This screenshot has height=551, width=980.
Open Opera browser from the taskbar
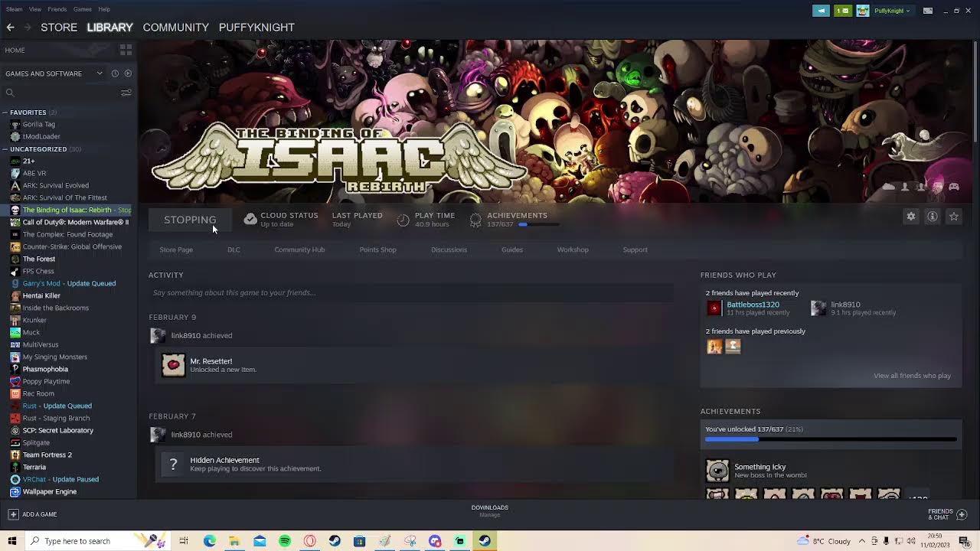pyautogui.click(x=309, y=541)
